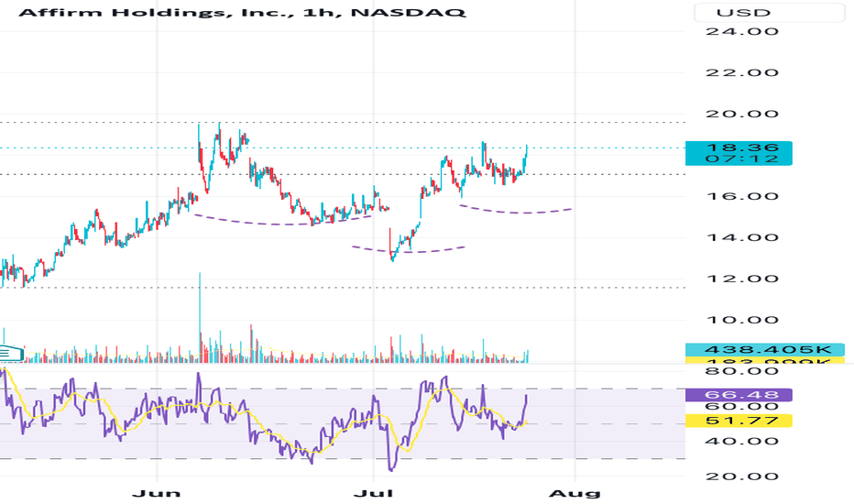Click the Jun label on time axis
Screen dimensions: 854x504
157,494
